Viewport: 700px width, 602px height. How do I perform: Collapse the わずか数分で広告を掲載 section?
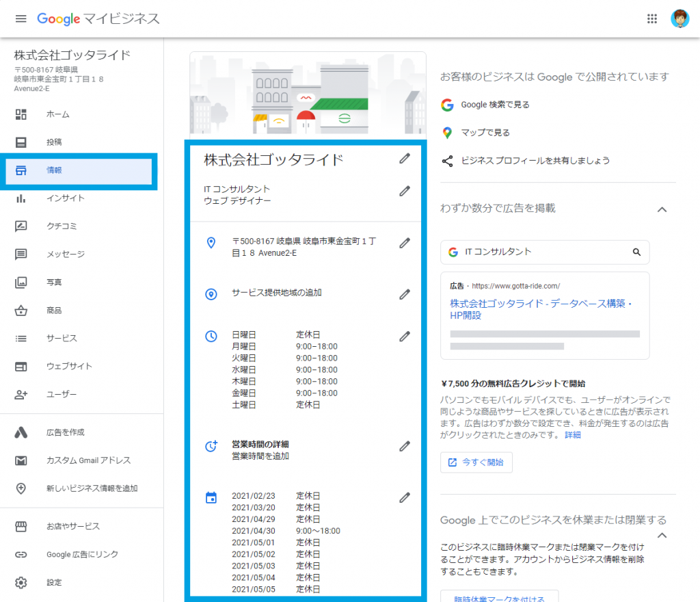pyautogui.click(x=661, y=209)
